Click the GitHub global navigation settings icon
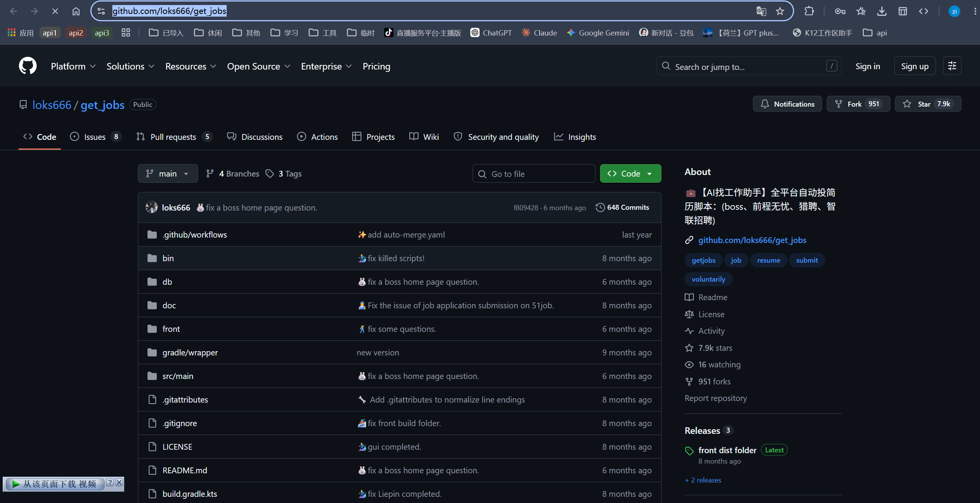Viewport: 980px width, 503px height. 952,66
